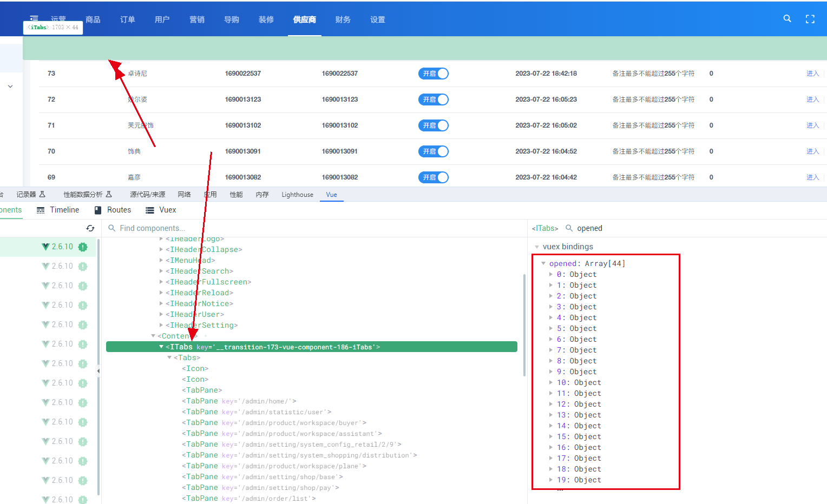The image size is (827, 504).
Task: Collapse the opened Array[44] binding
Action: click(543, 263)
